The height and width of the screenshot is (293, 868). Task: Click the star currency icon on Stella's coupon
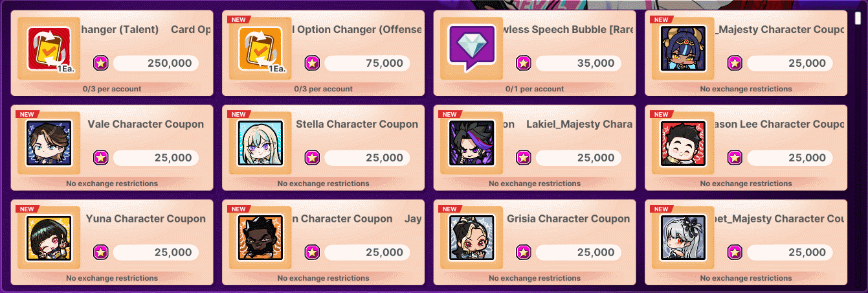[x=312, y=158]
